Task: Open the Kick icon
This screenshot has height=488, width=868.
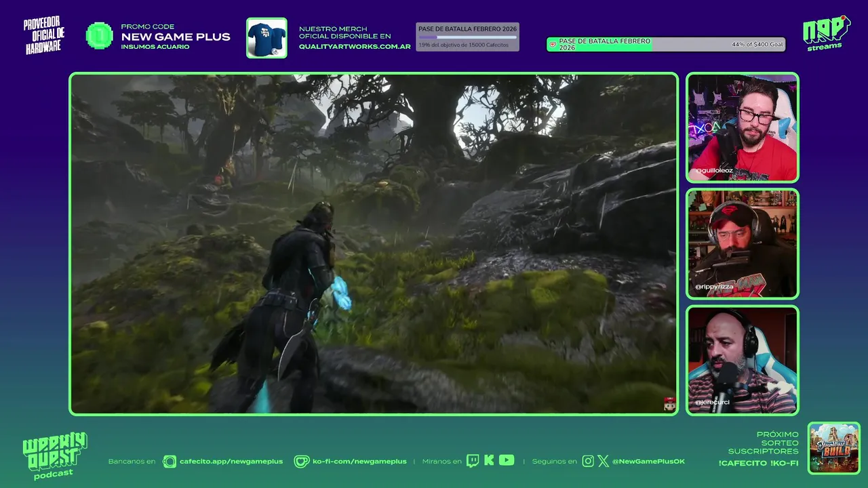Action: [489, 461]
